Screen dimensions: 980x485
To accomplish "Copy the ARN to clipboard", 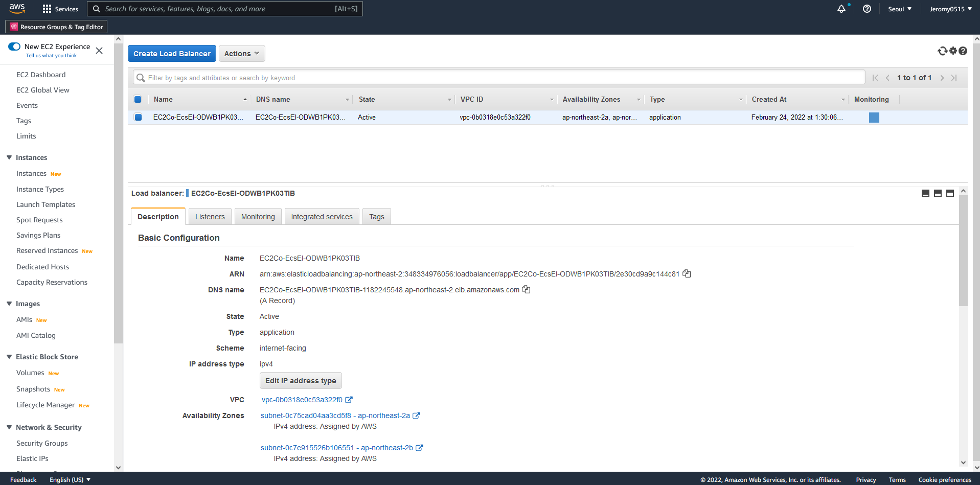I will click(687, 273).
